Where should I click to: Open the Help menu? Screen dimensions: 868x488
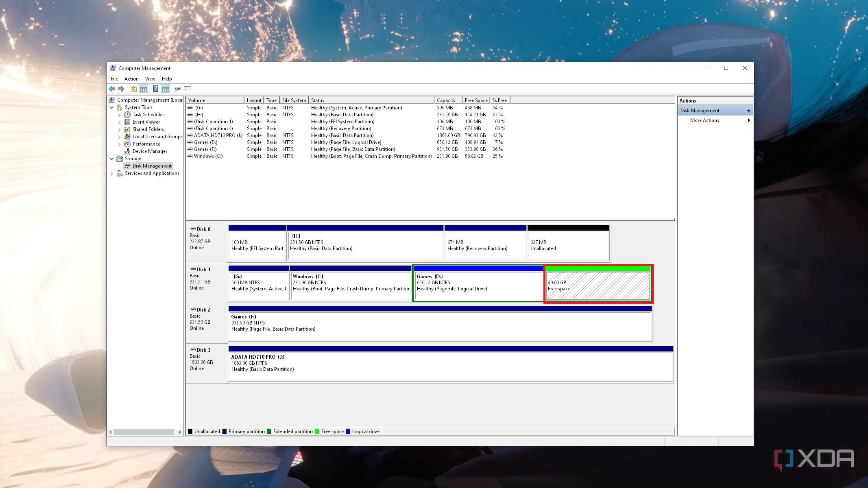167,79
